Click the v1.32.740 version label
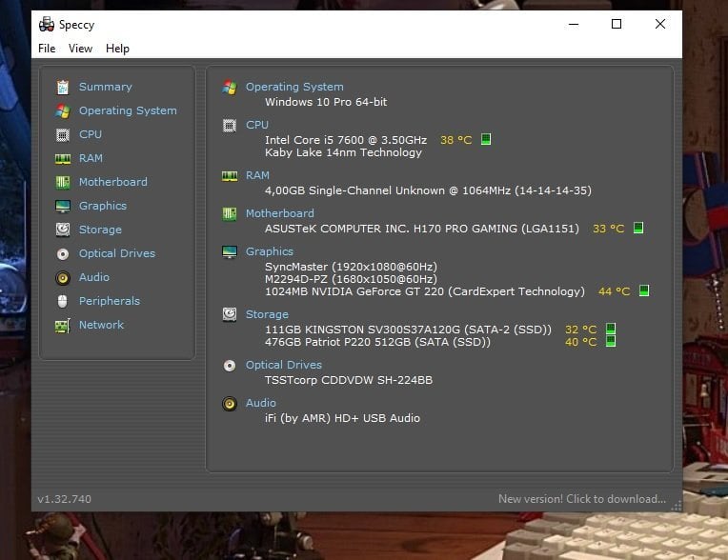Image resolution: width=728 pixels, height=560 pixels. [x=65, y=499]
